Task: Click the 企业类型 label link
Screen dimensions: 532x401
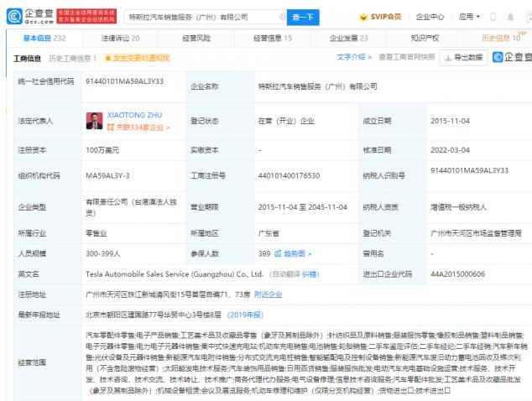Action: [x=32, y=207]
